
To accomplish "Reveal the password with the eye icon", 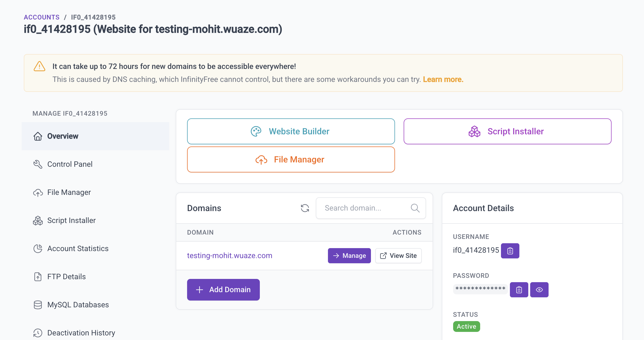I will coord(539,289).
